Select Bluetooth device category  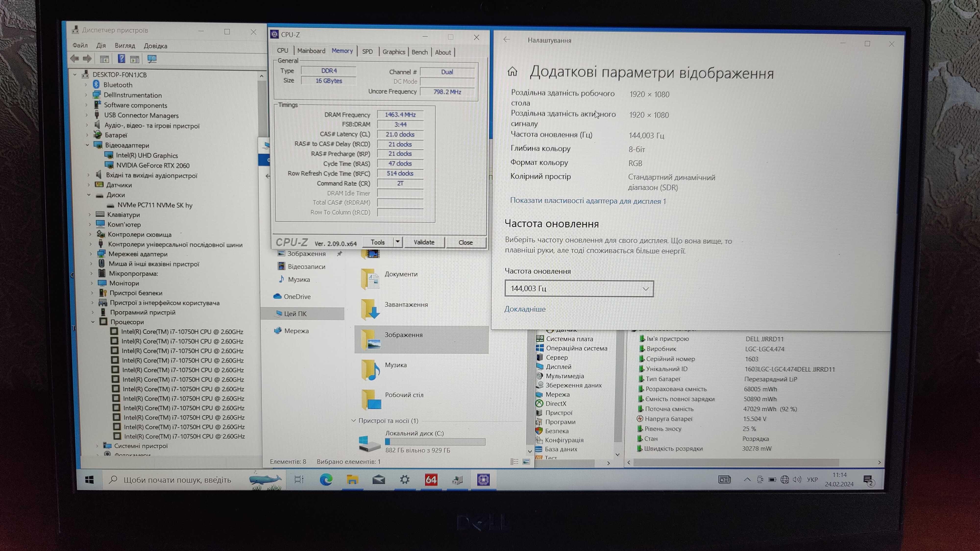tap(118, 85)
